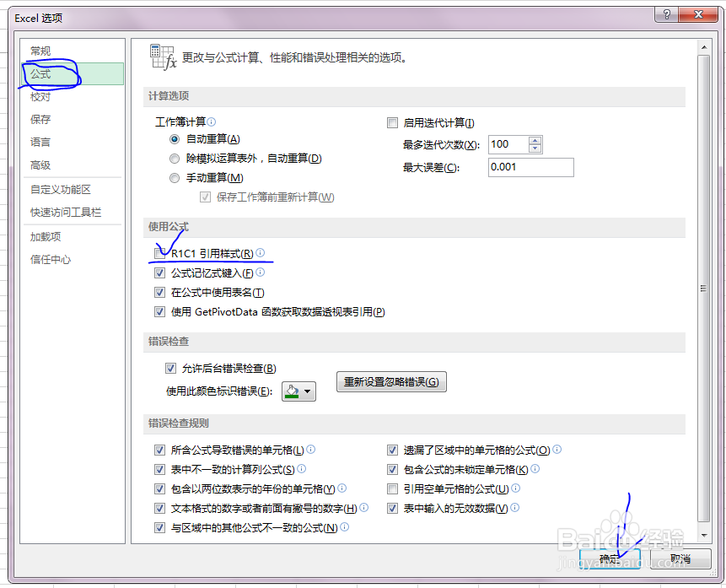Toggle 表中不一致的计算列公式 rule
This screenshot has height=588, width=726.
(x=159, y=469)
